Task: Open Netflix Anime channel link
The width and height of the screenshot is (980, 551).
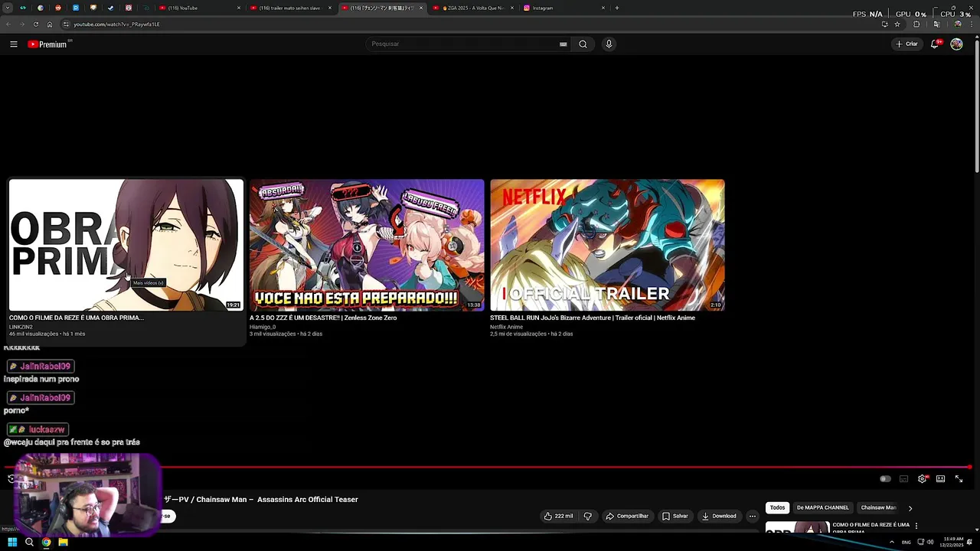Action: (506, 327)
